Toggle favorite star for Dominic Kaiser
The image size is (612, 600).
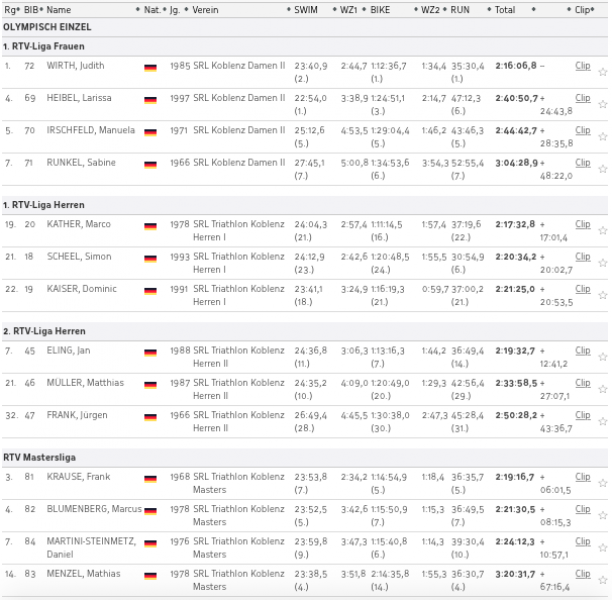602,294
